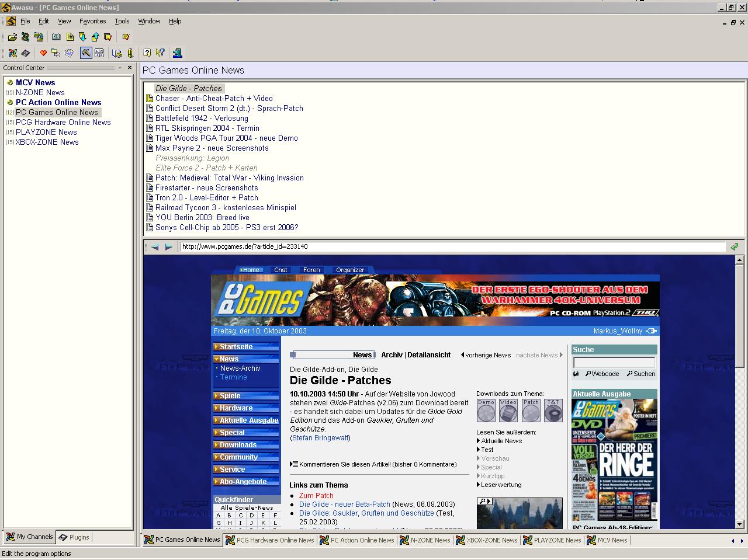Switch to the XBOX-ZONE News bottom tab
Image resolution: width=748 pixels, height=560 pixels.
pyautogui.click(x=486, y=540)
